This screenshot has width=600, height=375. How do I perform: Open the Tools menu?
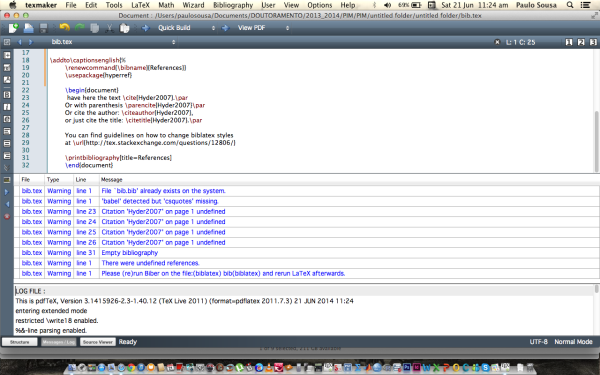tap(114, 5)
